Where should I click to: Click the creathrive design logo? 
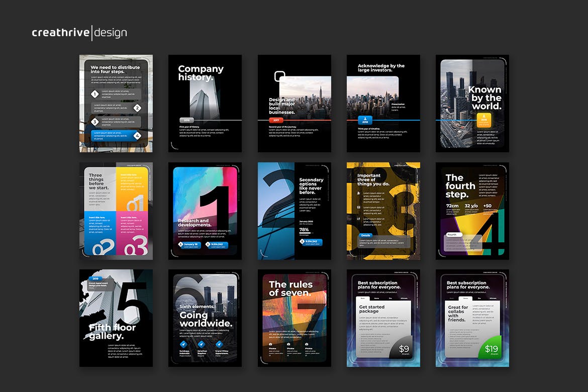(79, 33)
